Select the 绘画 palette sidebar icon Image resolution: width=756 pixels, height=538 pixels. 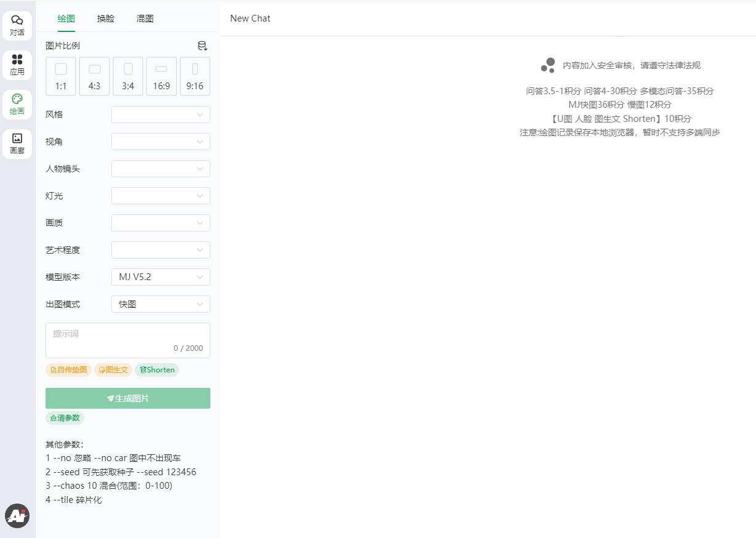click(x=17, y=104)
